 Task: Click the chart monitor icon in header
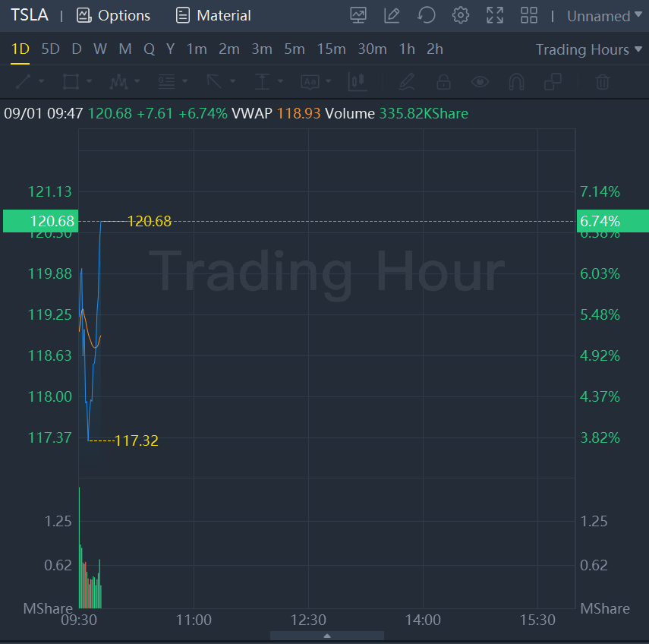coord(358,15)
